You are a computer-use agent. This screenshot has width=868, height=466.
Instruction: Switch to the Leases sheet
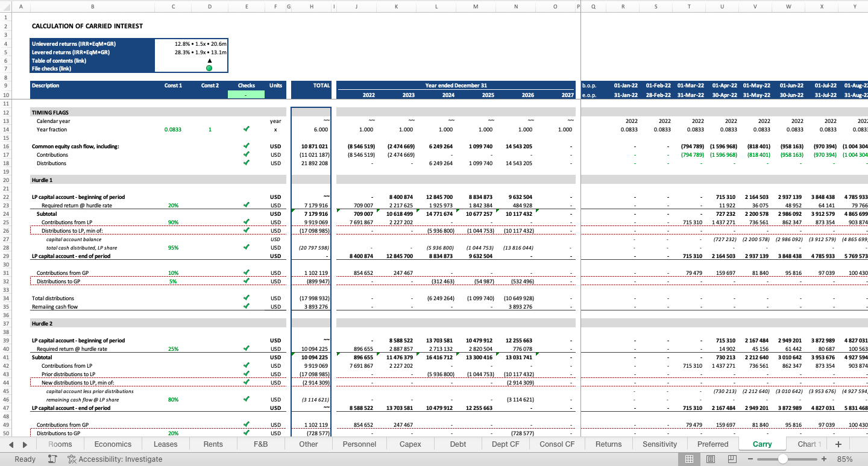166,444
